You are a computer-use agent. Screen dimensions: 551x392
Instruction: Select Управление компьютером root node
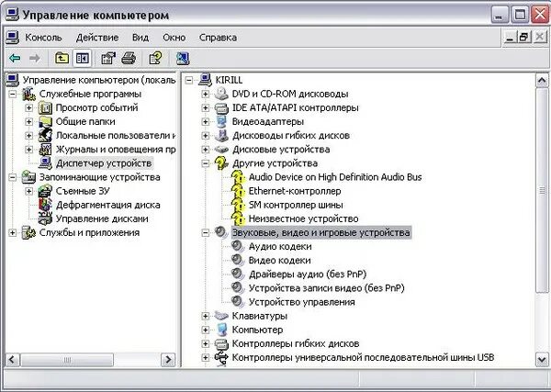99,80
